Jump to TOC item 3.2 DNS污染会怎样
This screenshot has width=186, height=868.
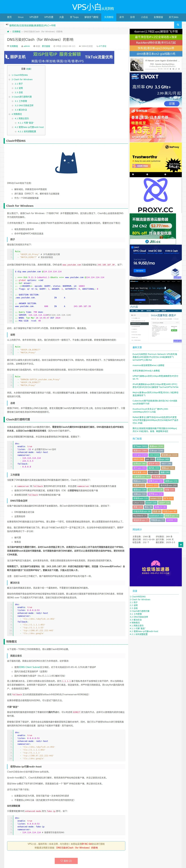pyautogui.click(x=24, y=105)
